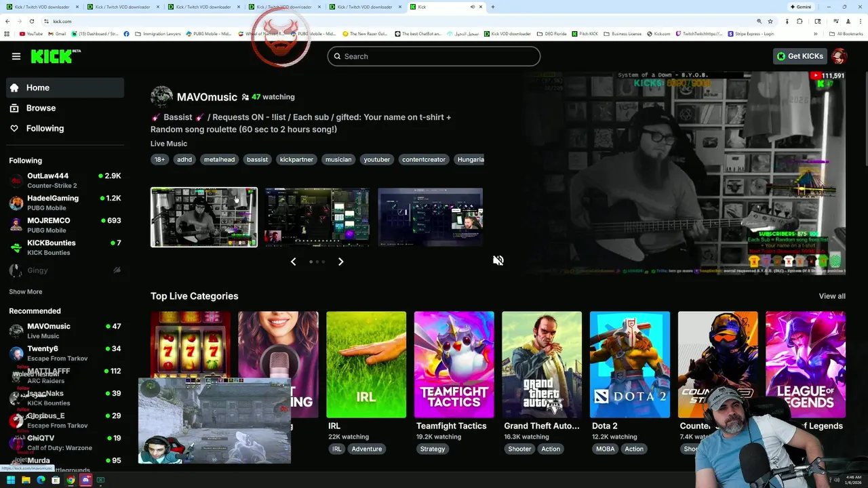The height and width of the screenshot is (488, 868).
Task: Select first featured stream thumbnail
Action: pyautogui.click(x=204, y=218)
